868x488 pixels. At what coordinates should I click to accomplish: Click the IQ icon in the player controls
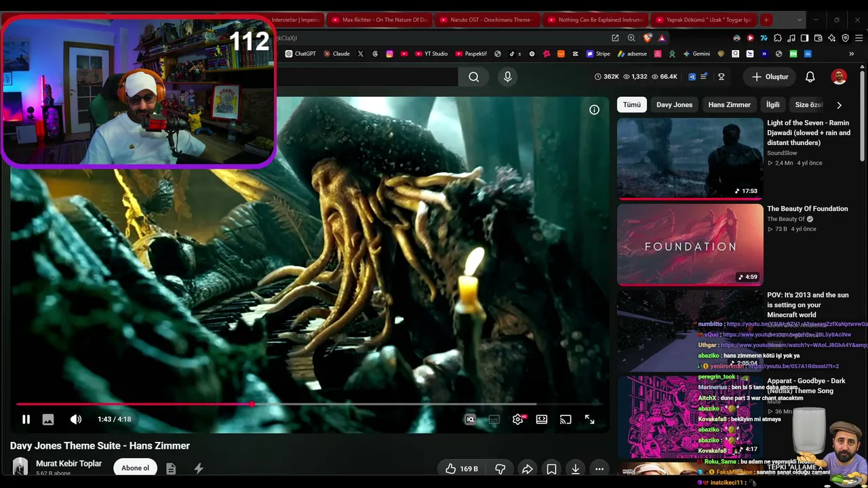[x=470, y=420]
